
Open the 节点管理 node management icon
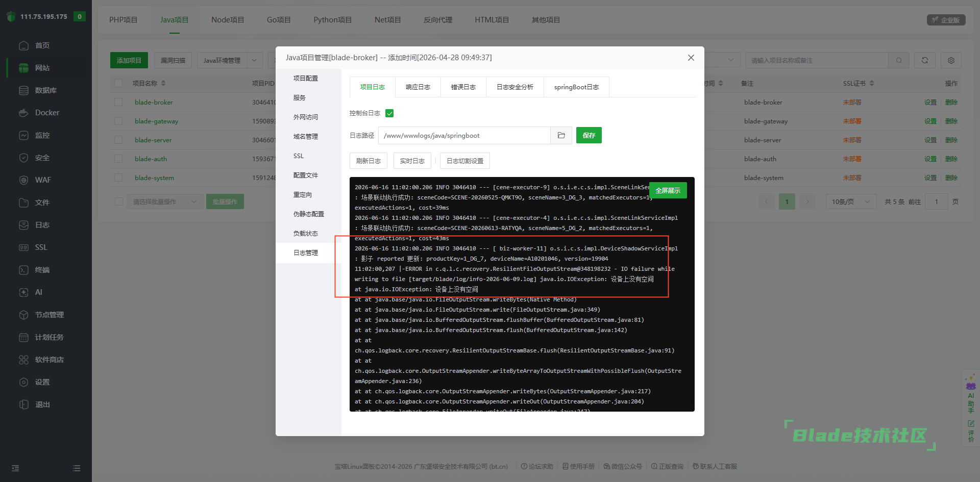pyautogui.click(x=23, y=315)
